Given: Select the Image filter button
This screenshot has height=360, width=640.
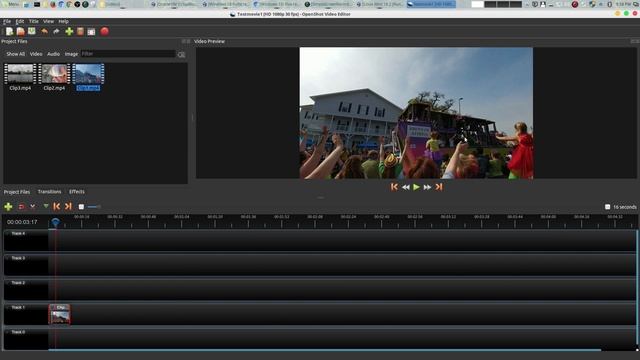Looking at the screenshot, I should click(71, 54).
